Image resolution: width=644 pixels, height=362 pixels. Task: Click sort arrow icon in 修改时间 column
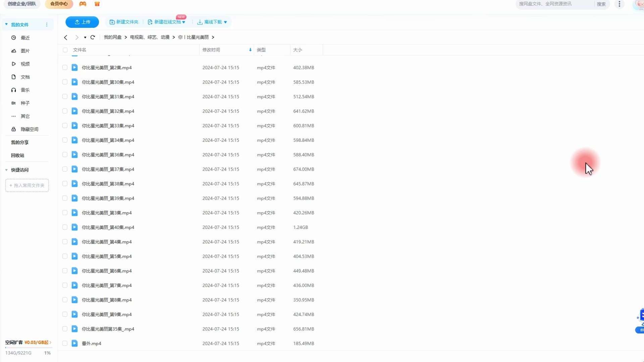click(250, 50)
